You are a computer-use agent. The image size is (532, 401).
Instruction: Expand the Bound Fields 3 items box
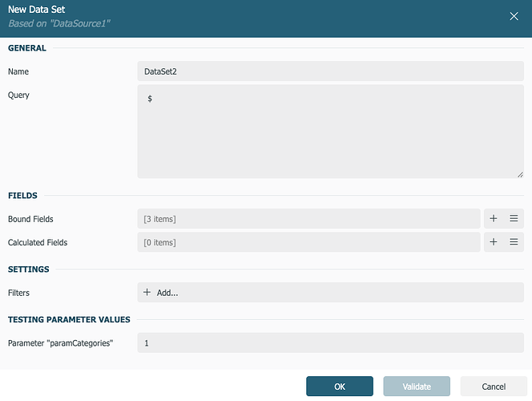tap(308, 219)
